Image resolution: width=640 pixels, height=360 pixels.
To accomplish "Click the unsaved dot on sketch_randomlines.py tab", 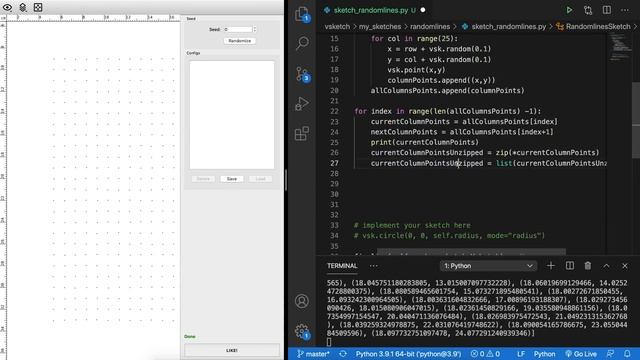I will [423, 10].
